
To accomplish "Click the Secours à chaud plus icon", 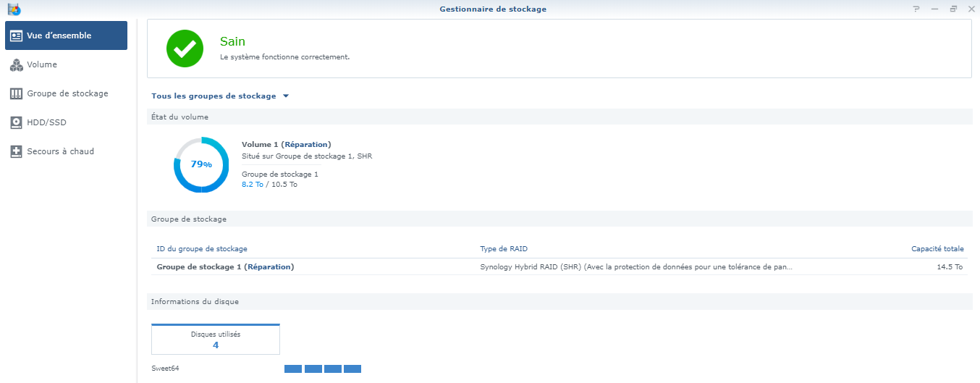I will coord(16,151).
